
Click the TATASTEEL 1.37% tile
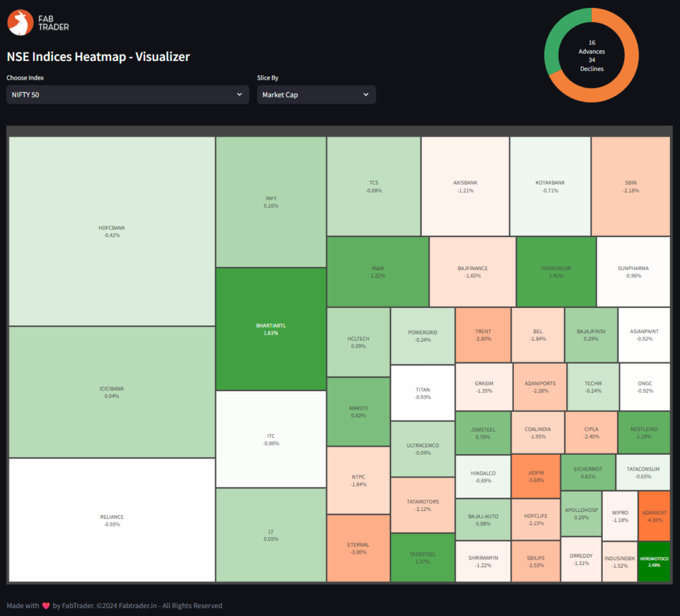pyautogui.click(x=423, y=558)
